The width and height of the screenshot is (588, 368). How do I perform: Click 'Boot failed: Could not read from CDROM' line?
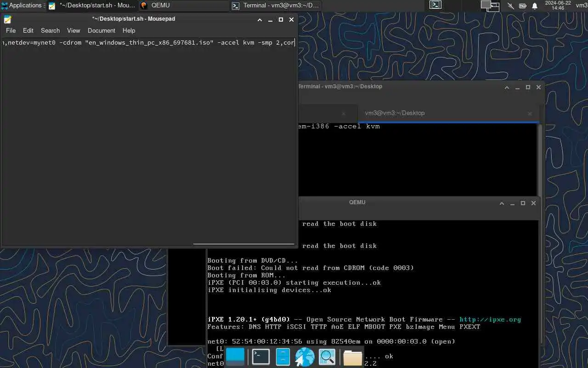click(x=311, y=268)
